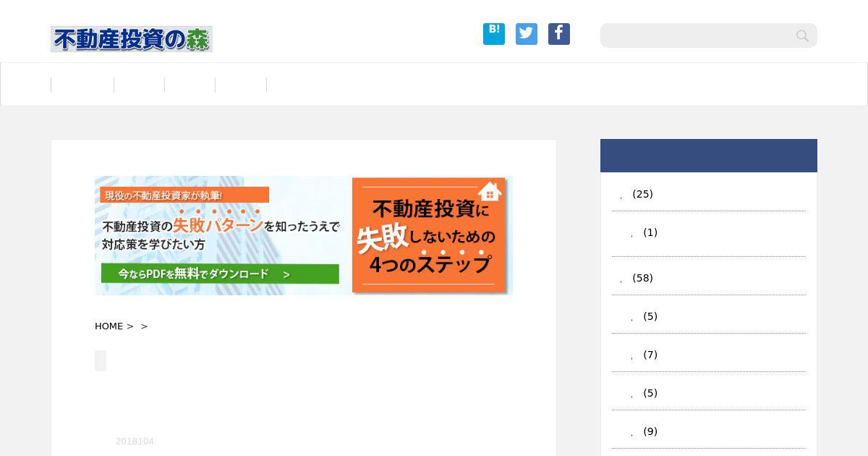868x456 pixels.
Task: Click the 不動産投資の森 site logo
Action: (131, 39)
